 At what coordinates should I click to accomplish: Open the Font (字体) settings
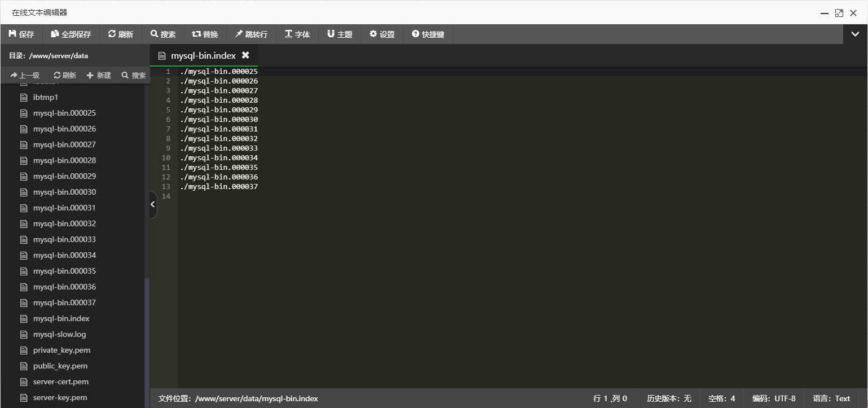297,34
